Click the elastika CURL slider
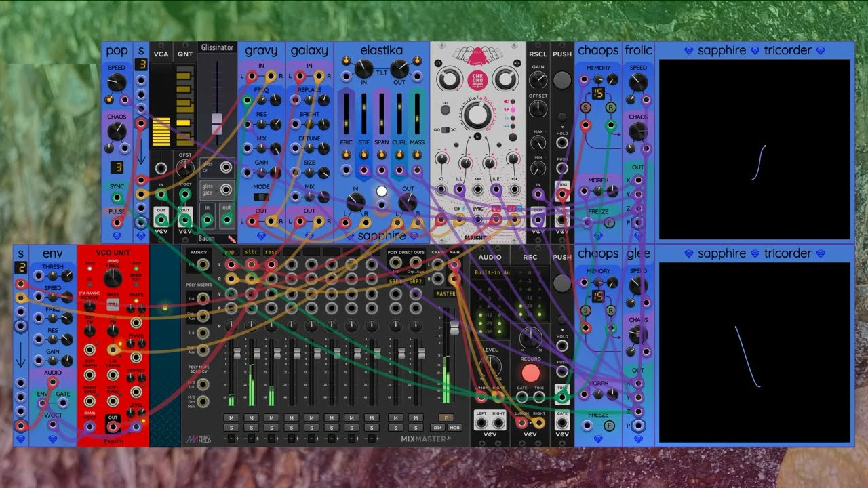The height and width of the screenshot is (488, 868). click(399, 114)
